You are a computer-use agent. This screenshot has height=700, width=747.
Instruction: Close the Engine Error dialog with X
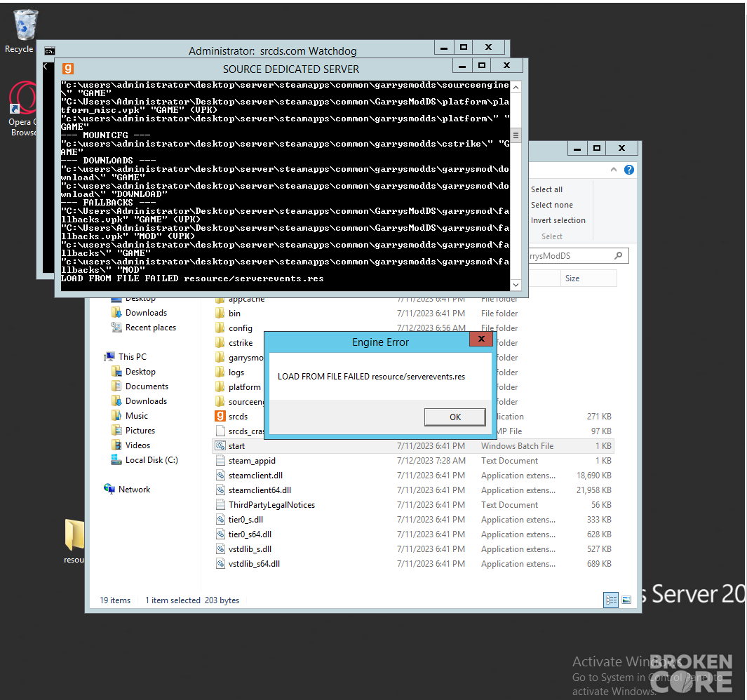coord(481,339)
